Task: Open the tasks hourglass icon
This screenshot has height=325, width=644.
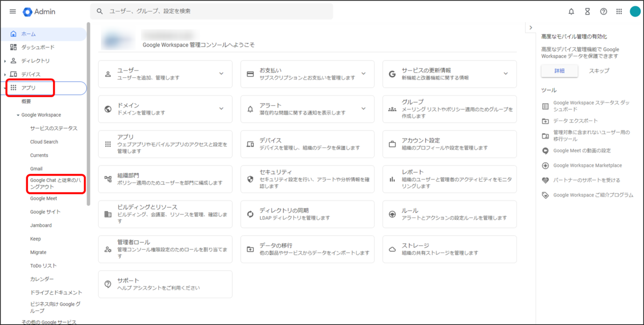Action: point(587,11)
